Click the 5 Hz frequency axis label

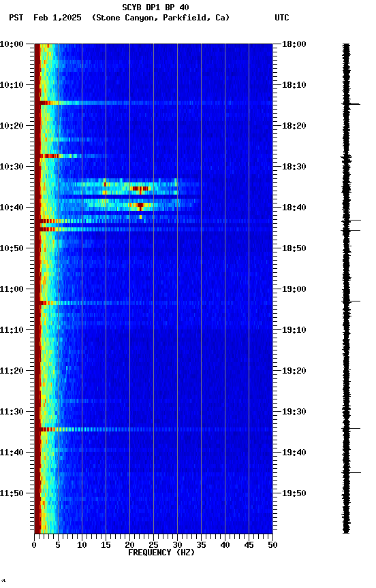coord(58,545)
